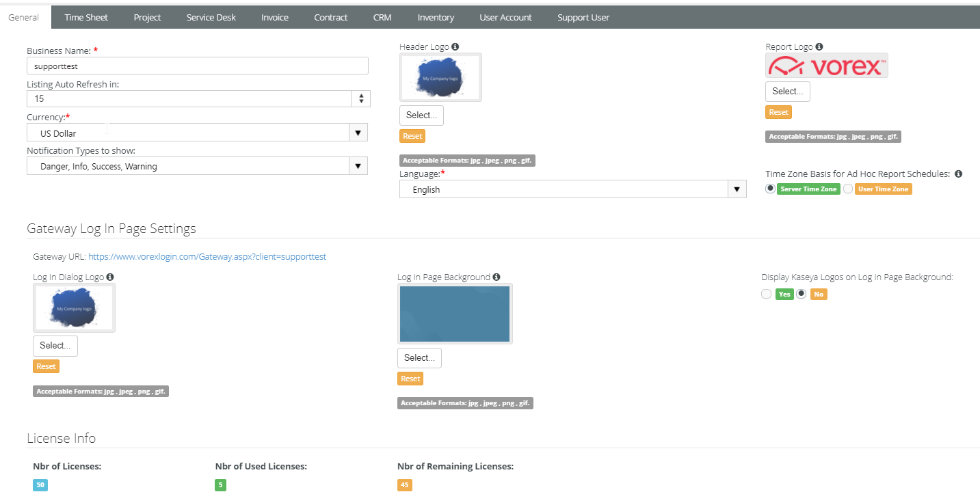This screenshot has width=980, height=492.
Task: Open the Gateway URL link
Action: (207, 257)
